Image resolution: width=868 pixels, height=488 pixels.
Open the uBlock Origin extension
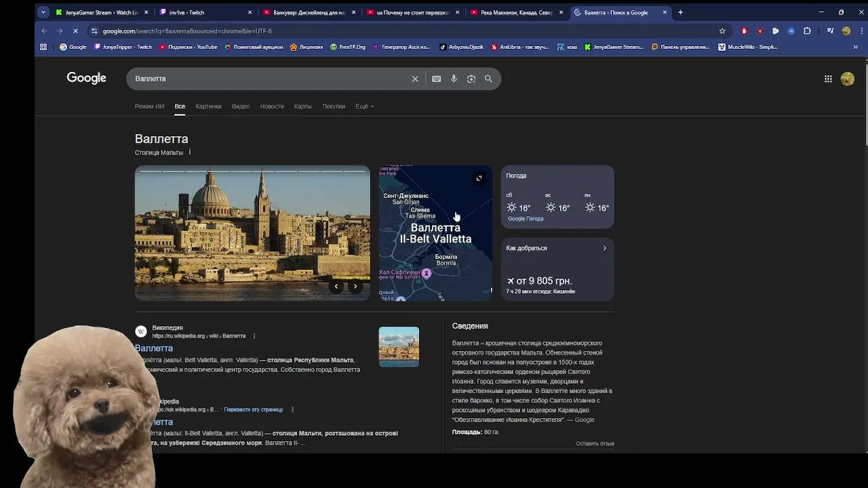click(x=759, y=30)
